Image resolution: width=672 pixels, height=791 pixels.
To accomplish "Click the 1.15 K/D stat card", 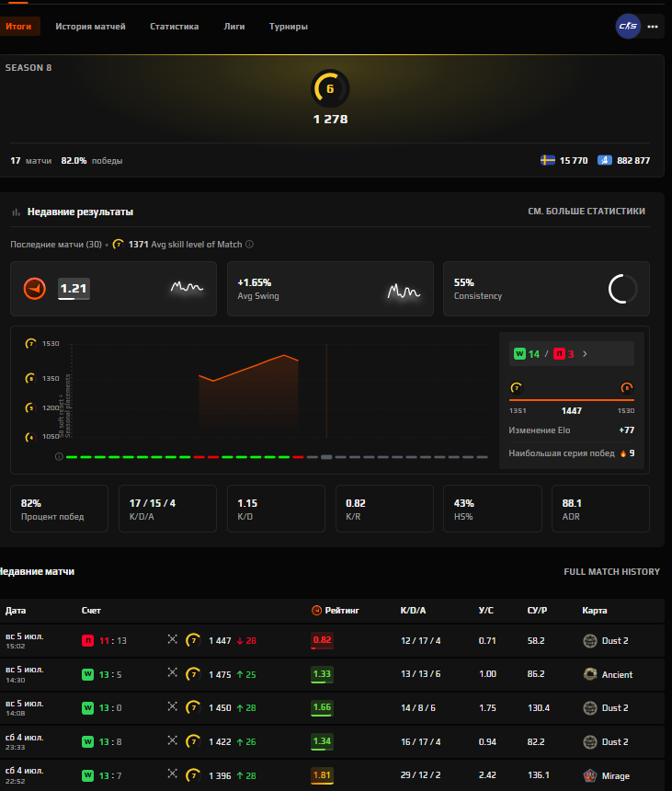I will click(276, 509).
